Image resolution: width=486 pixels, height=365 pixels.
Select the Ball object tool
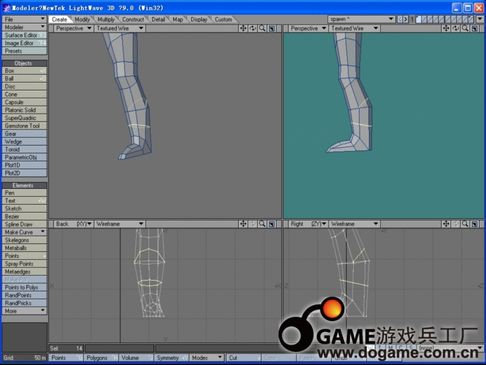pyautogui.click(x=24, y=78)
